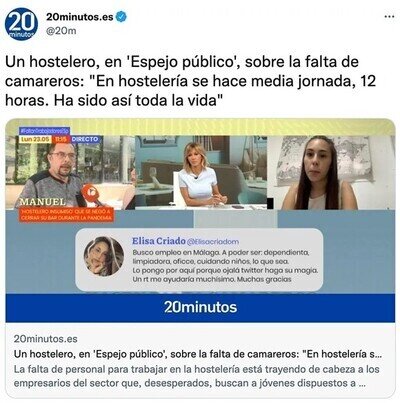Click the @Elisacriadom handle
Viewport: 400px width, 403px height.
click(x=213, y=241)
